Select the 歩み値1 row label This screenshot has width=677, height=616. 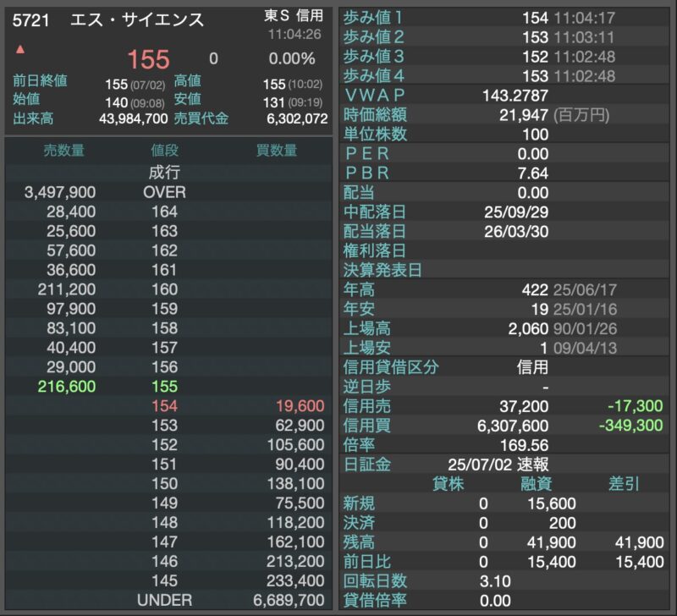[x=373, y=18]
